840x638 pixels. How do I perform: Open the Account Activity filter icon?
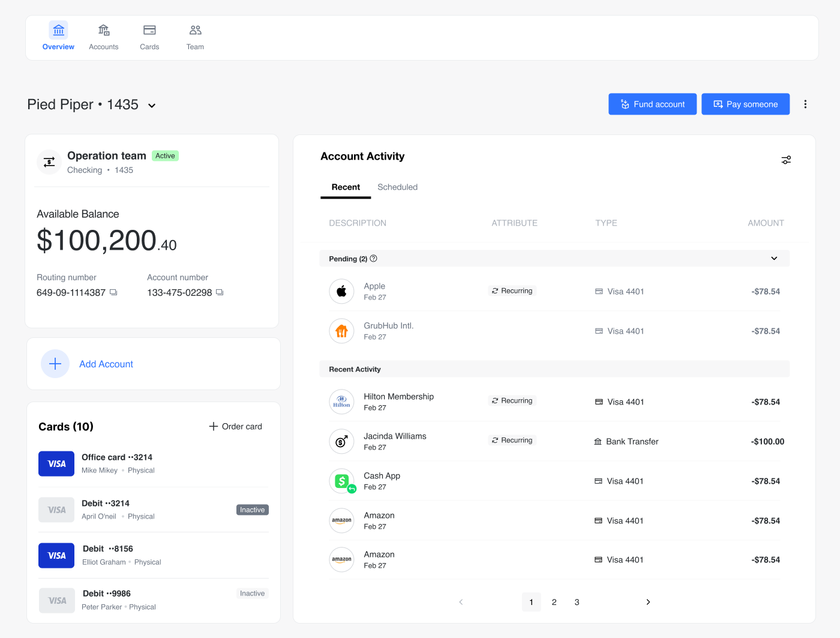pyautogui.click(x=786, y=160)
